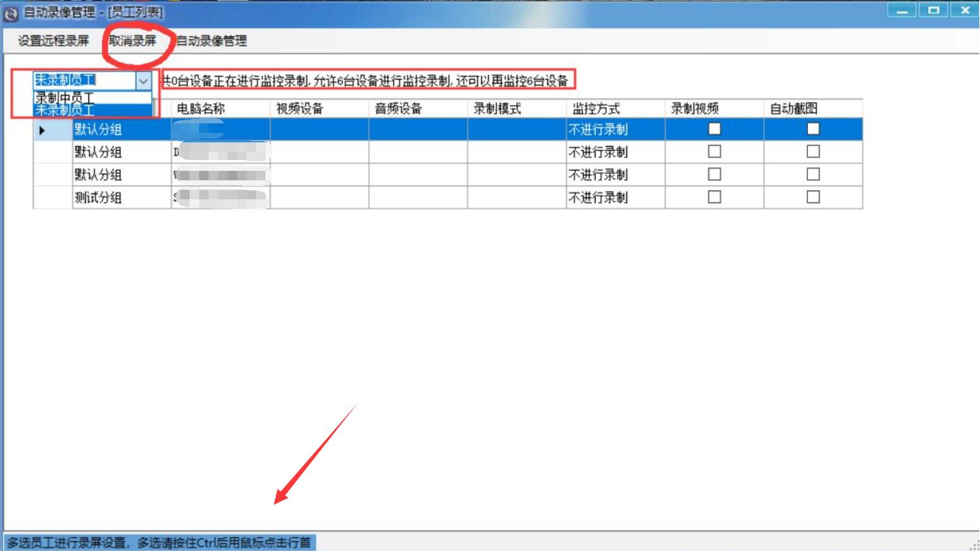This screenshot has height=551, width=980.
Task: Expand the employee filter dropdown arrow
Action: pyautogui.click(x=144, y=81)
